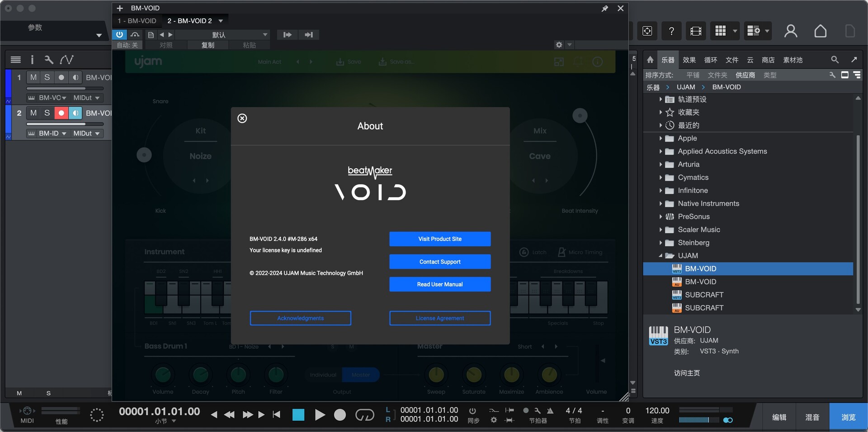Click 访问主页 link
Image resolution: width=868 pixels, height=432 pixels.
[687, 373]
